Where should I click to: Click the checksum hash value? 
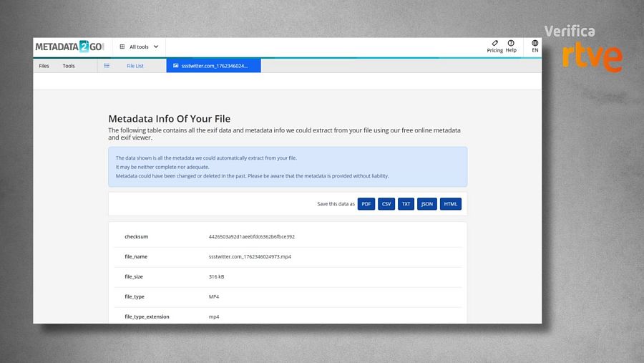252,237
